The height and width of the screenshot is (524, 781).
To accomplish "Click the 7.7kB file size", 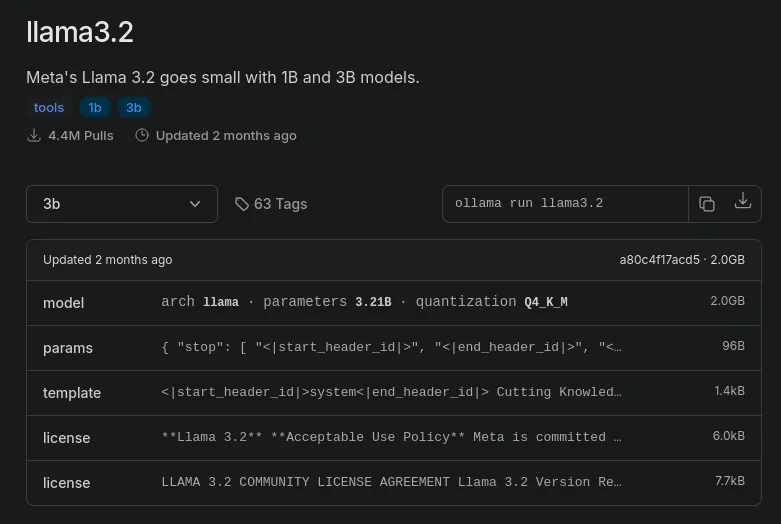I will click(730, 481).
